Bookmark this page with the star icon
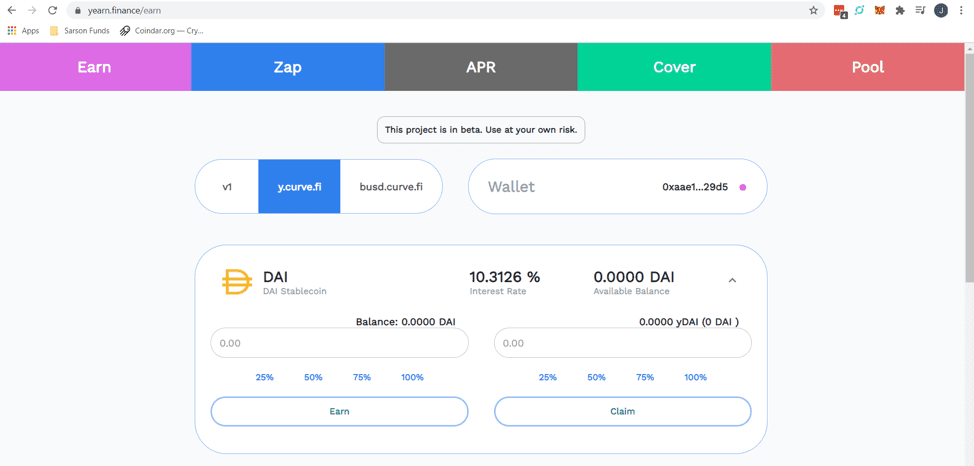Image resolution: width=974 pixels, height=466 pixels. [x=813, y=10]
